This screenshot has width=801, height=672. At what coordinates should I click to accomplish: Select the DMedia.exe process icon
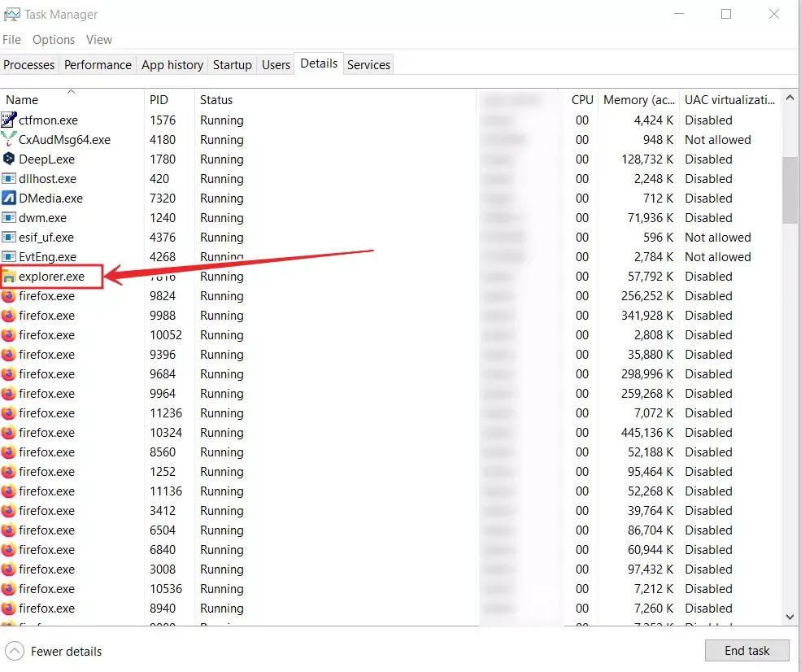(x=9, y=199)
